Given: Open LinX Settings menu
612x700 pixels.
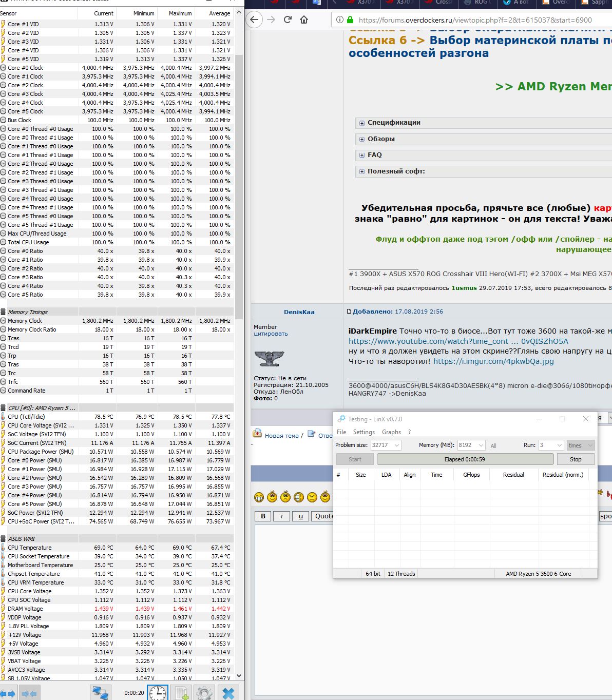Looking at the screenshot, I should pos(364,432).
